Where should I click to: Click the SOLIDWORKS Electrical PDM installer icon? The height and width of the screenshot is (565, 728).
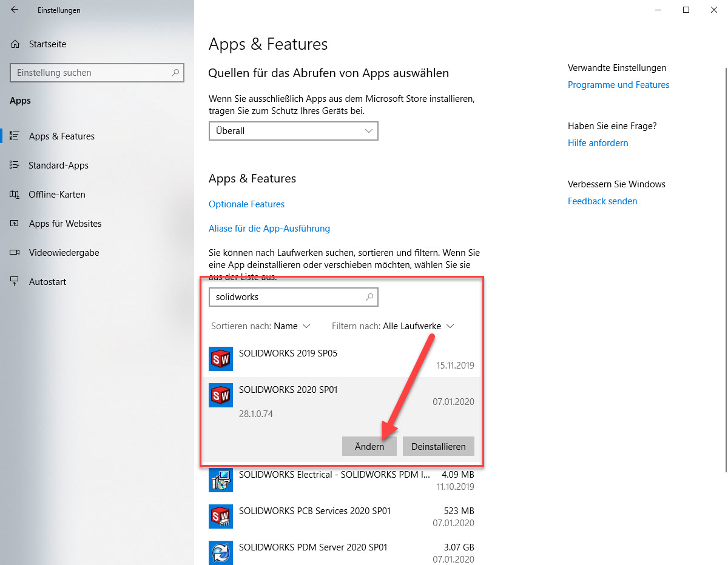coord(221,480)
